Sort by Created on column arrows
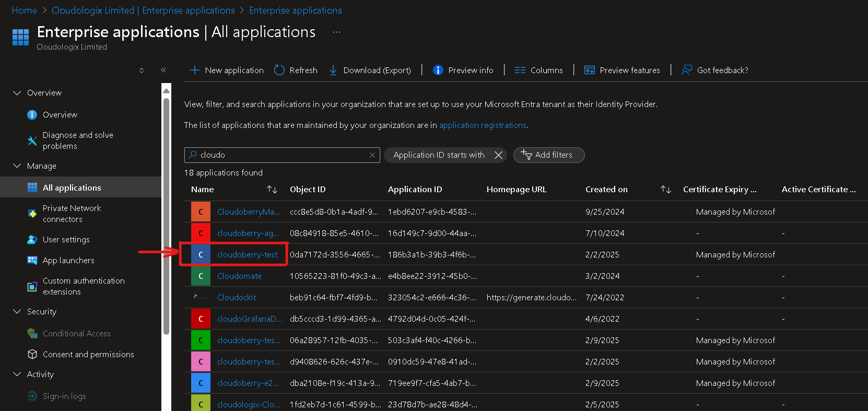Viewport: 868px width, 411px height. [x=666, y=189]
